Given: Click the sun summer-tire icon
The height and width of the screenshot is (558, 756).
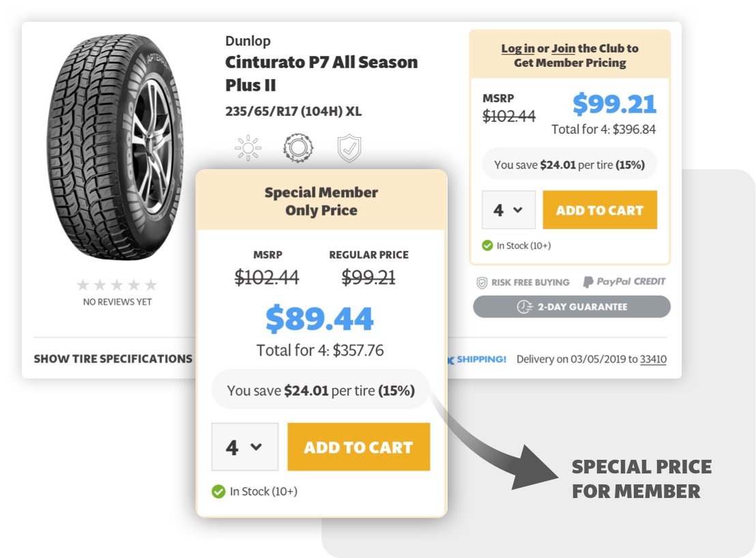Looking at the screenshot, I should pos(248,147).
